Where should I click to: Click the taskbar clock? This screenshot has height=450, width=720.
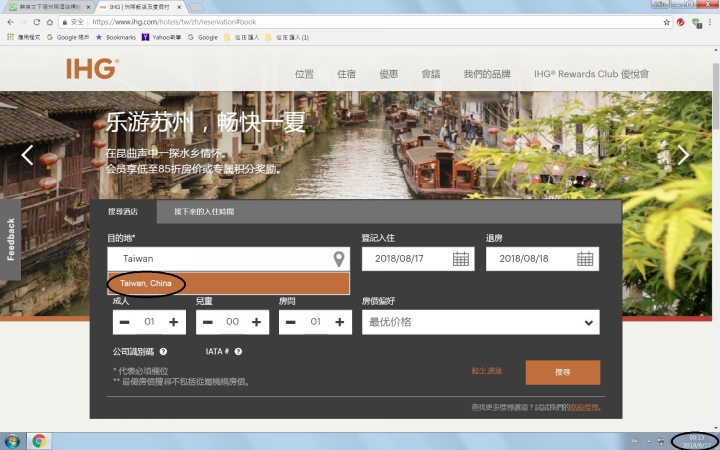click(697, 442)
